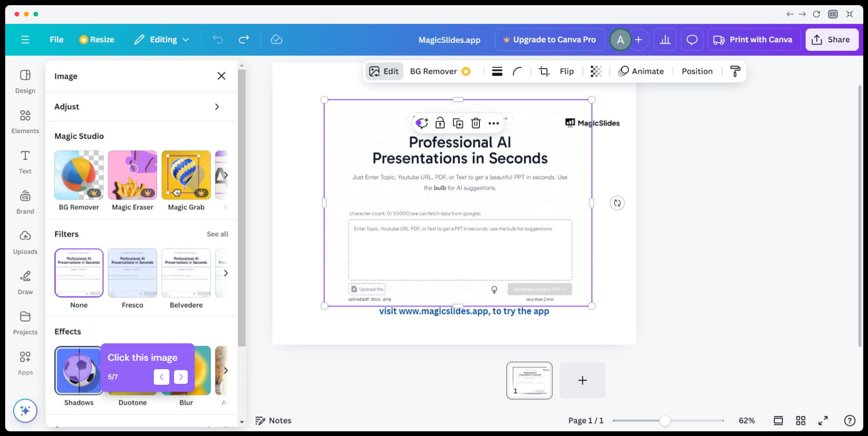Close the Image panel

(222, 76)
